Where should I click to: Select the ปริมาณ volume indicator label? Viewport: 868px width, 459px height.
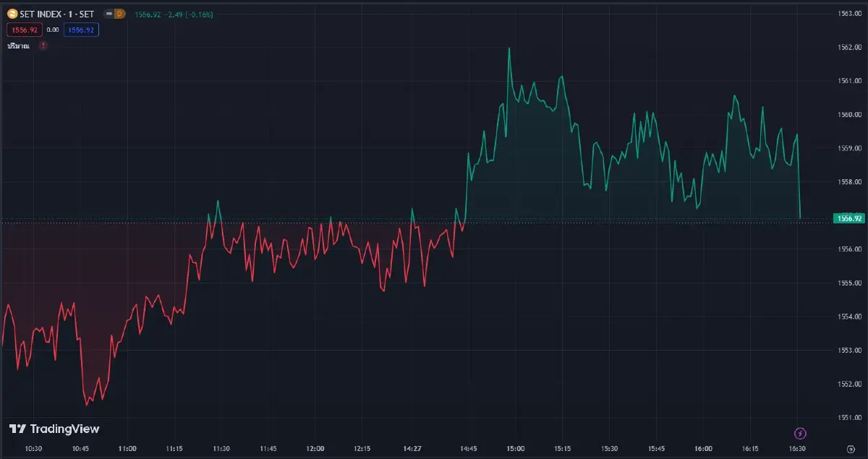tap(19, 46)
